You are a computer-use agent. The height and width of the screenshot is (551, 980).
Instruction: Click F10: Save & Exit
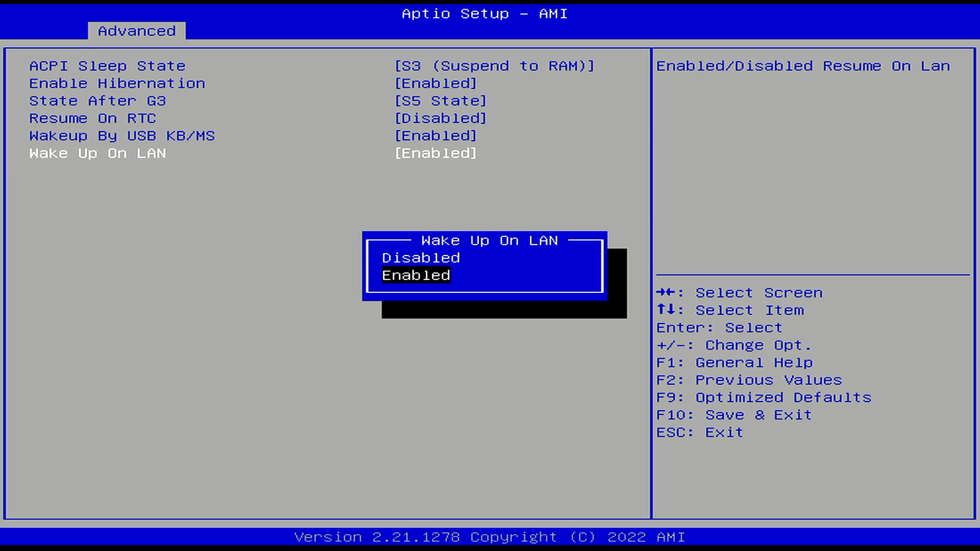[x=733, y=415]
